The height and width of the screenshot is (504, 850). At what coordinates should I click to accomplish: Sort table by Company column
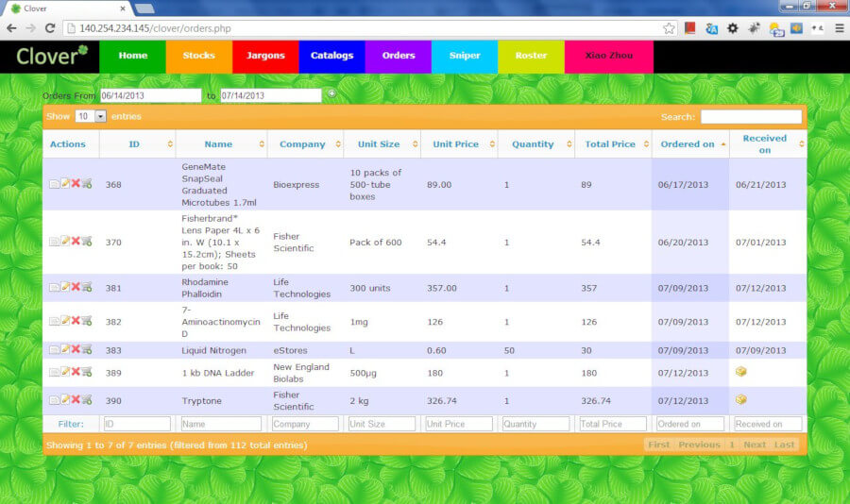coord(305,144)
